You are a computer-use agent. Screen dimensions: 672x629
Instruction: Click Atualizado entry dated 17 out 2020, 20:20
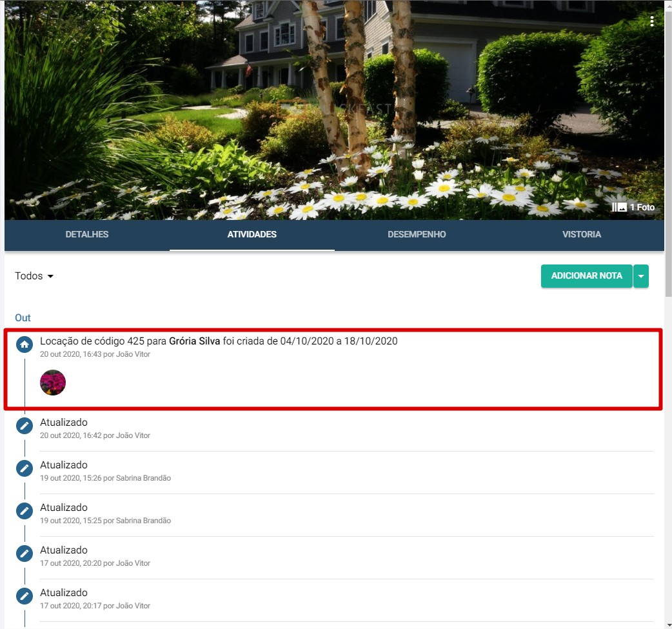346,556
